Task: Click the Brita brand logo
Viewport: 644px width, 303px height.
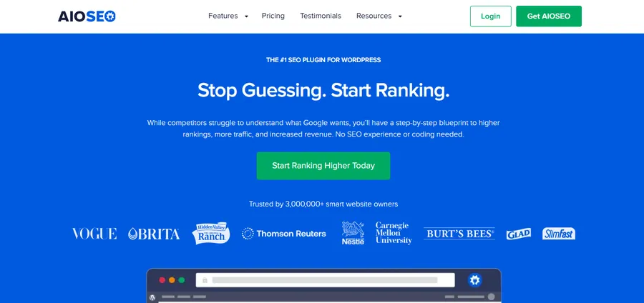Action: click(x=154, y=234)
